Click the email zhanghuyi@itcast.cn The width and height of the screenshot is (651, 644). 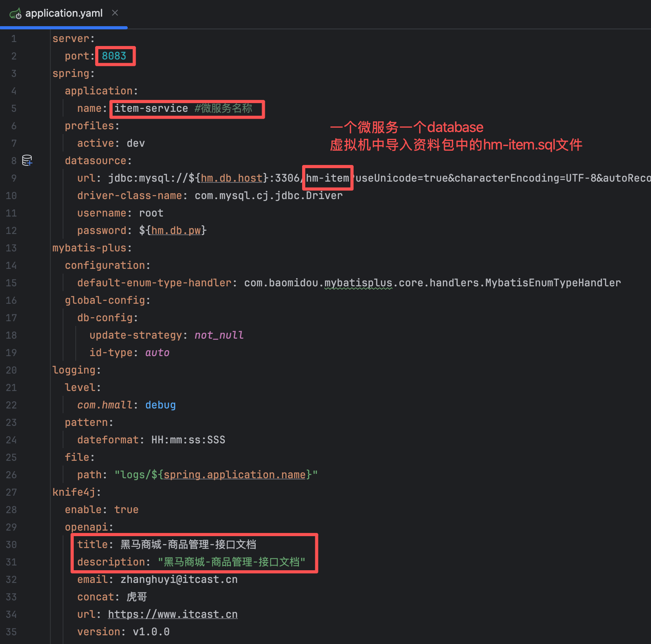[179, 579]
